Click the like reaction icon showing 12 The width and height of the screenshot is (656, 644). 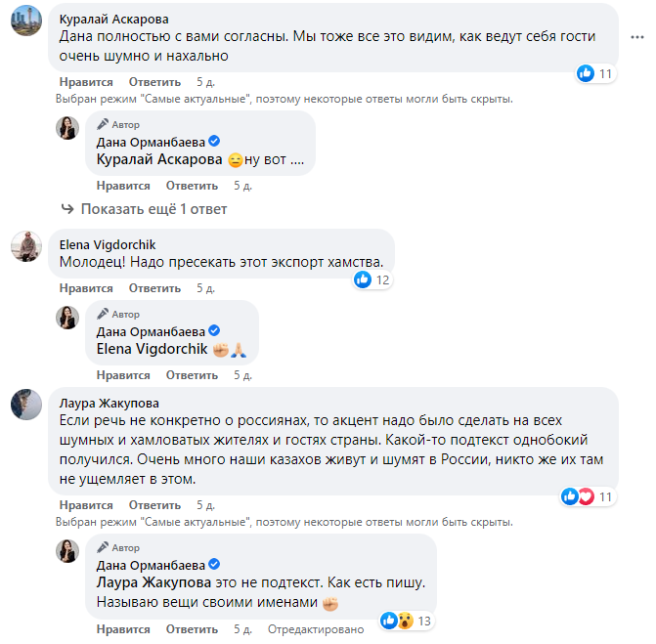click(x=363, y=280)
